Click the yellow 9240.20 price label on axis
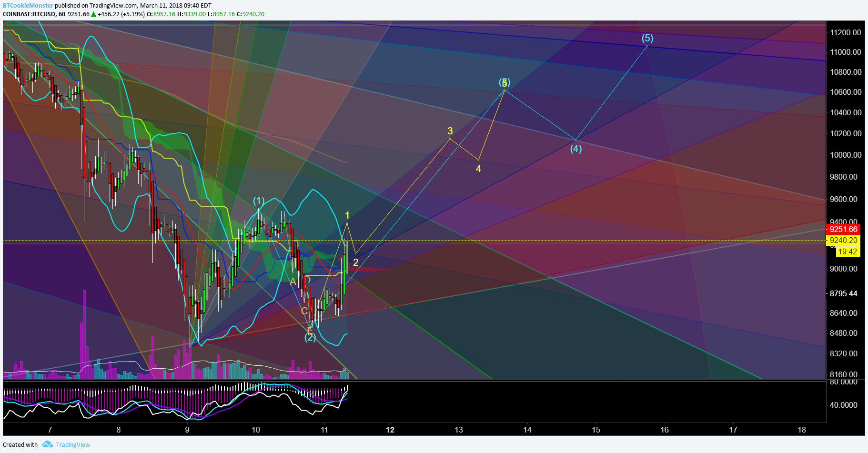Image resolution: width=868 pixels, height=453 pixels. click(x=844, y=241)
